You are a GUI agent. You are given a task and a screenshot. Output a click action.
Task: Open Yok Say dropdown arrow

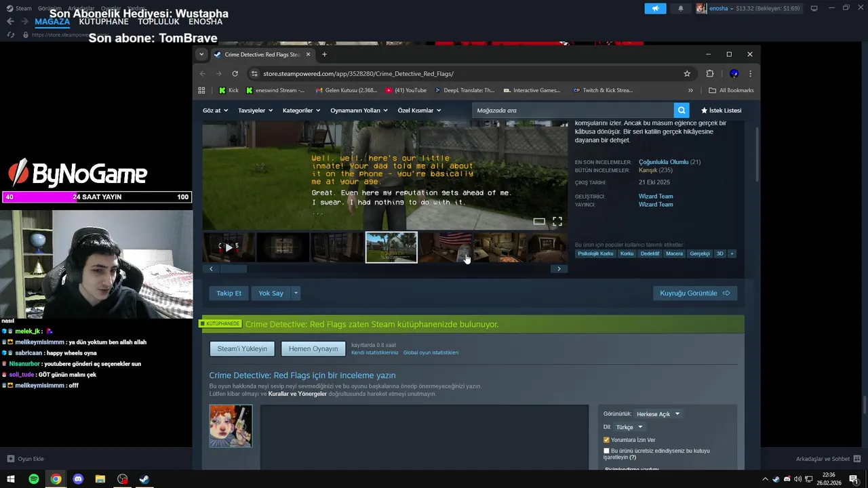click(x=296, y=293)
